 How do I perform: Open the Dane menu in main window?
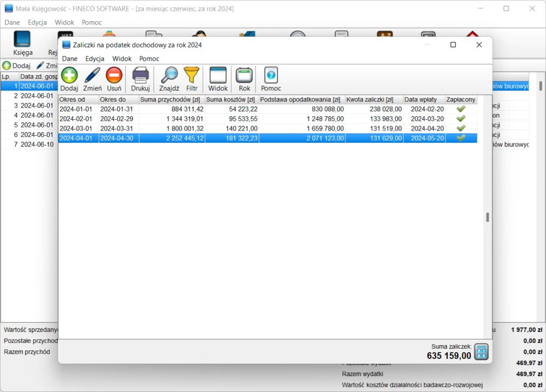tap(12, 22)
